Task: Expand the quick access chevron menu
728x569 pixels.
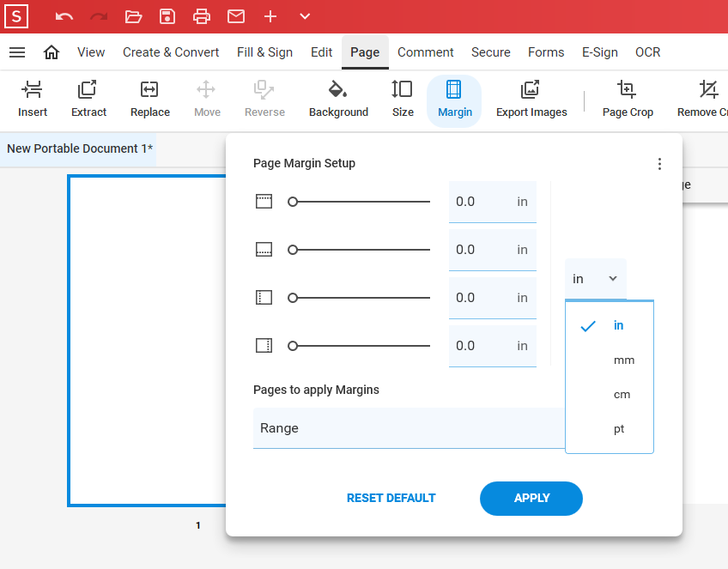Action: click(x=305, y=16)
